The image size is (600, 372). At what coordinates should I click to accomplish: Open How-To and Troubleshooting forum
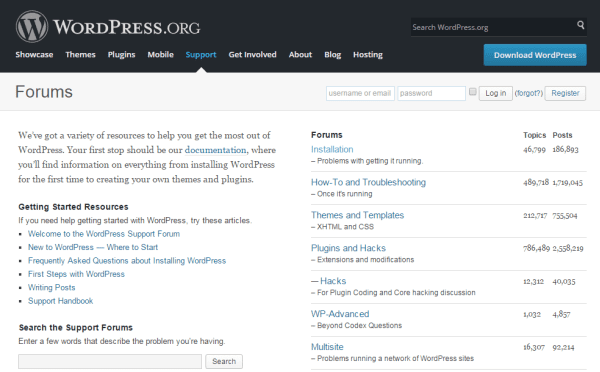point(368,182)
